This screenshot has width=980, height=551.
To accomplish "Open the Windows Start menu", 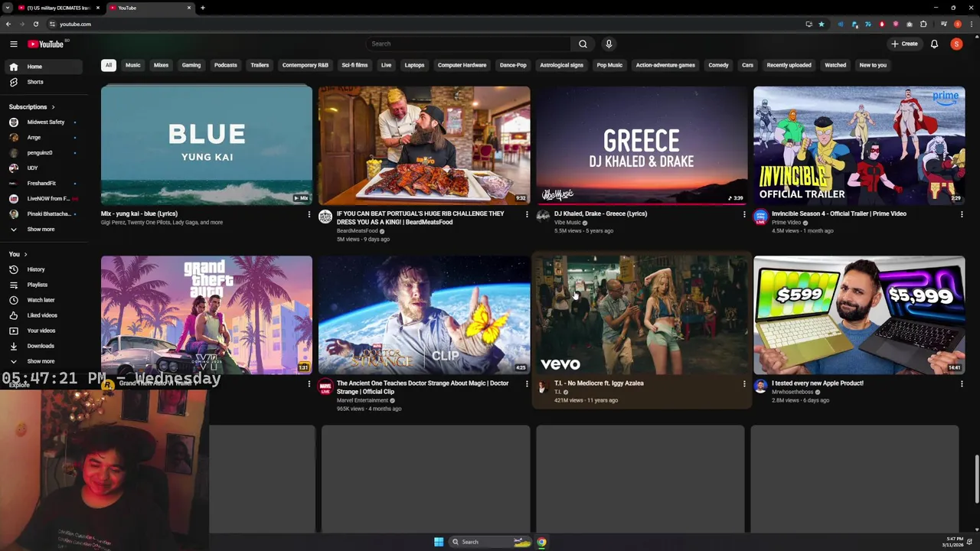I will coord(439,542).
